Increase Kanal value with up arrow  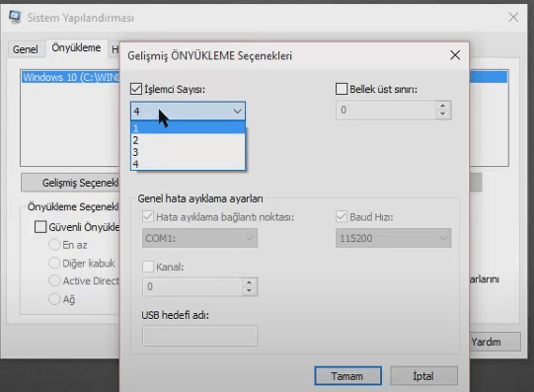(250, 282)
